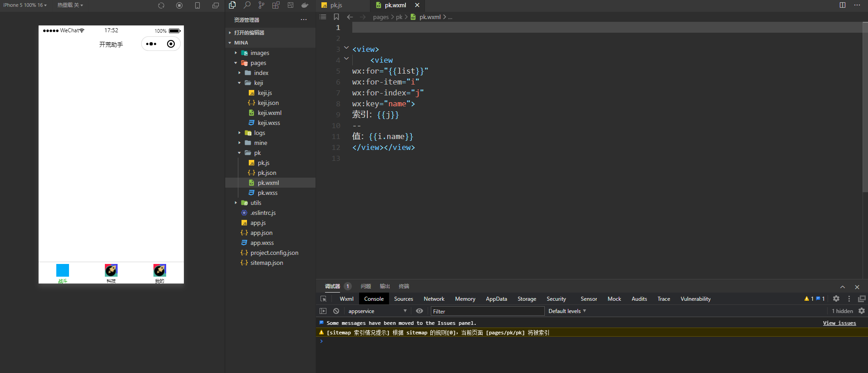
Task: Switch to the Network devtools tab
Action: tap(434, 298)
